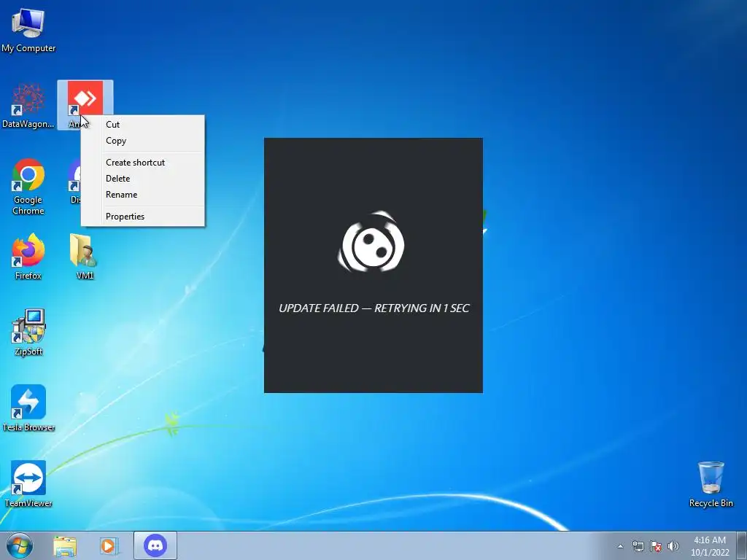
Task: Open Windows Explorer from taskbar
Action: [65, 546]
